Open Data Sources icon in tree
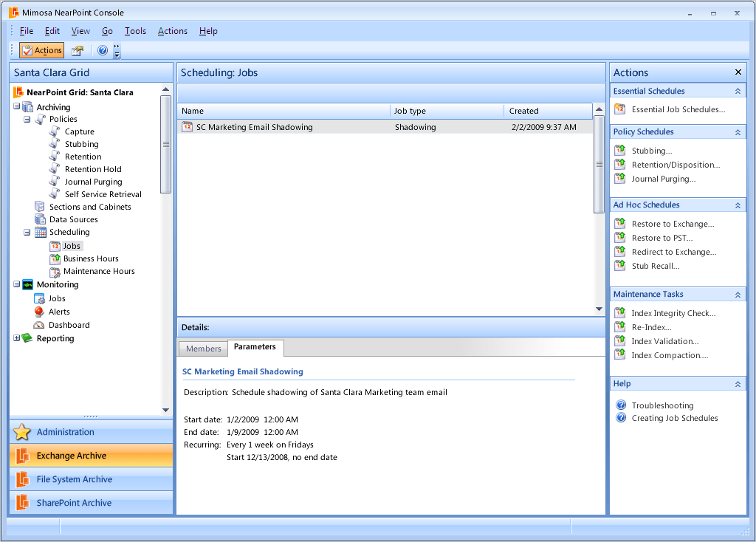The image size is (756, 542). pyautogui.click(x=40, y=219)
